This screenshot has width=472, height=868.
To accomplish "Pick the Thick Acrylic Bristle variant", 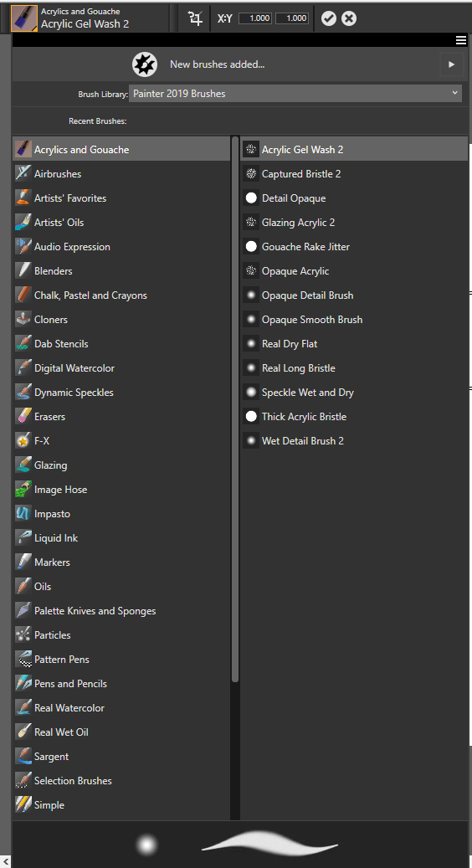I will pos(354,417).
